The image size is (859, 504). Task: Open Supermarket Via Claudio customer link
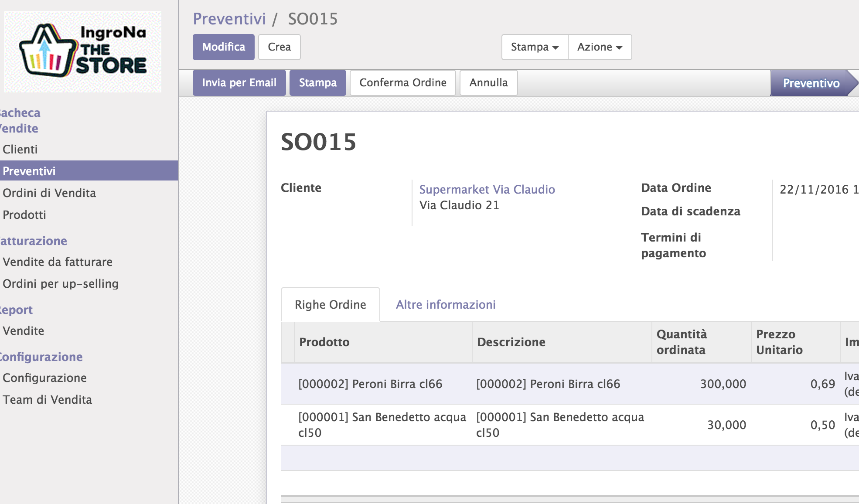[487, 190]
